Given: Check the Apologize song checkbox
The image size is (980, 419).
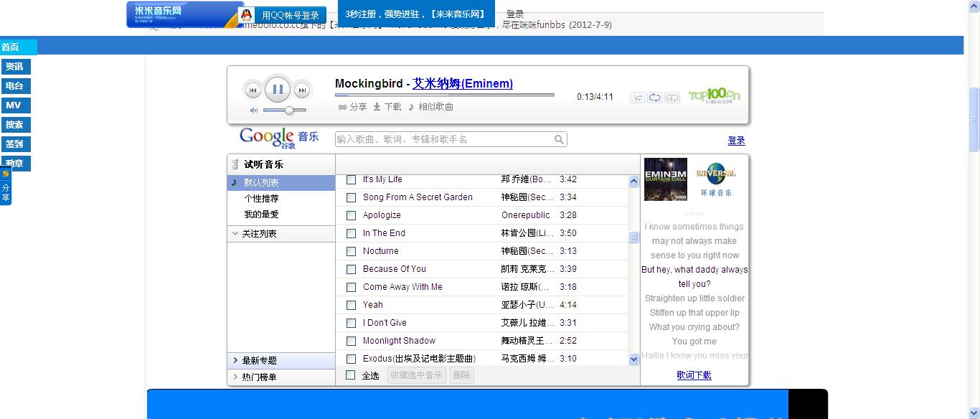Looking at the screenshot, I should pos(352,215).
